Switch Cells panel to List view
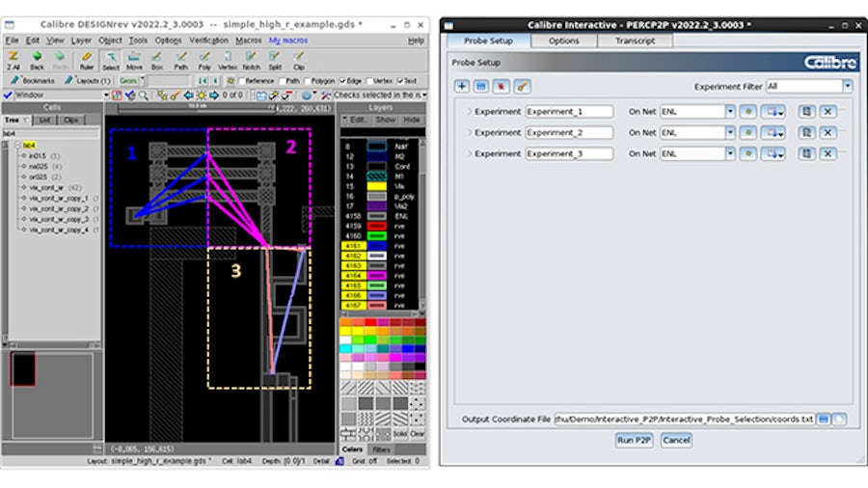The width and height of the screenshot is (868, 488). tap(44, 120)
